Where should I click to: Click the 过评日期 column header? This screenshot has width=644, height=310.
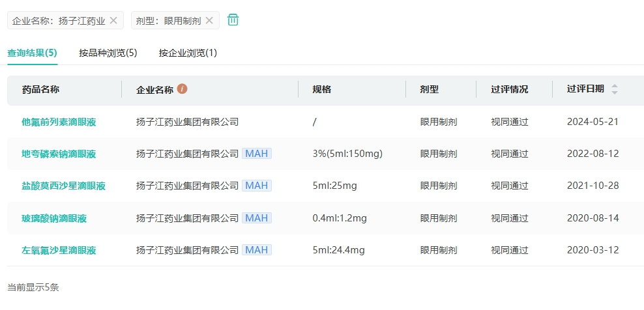pyautogui.click(x=585, y=89)
